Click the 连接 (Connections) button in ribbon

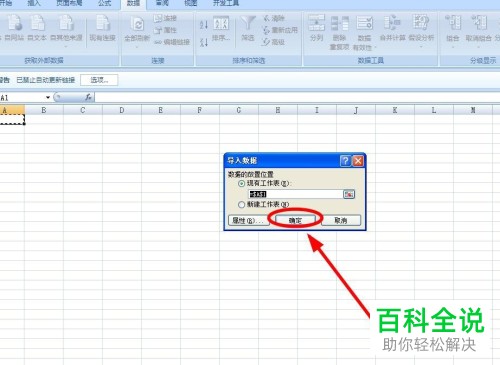pos(165,18)
